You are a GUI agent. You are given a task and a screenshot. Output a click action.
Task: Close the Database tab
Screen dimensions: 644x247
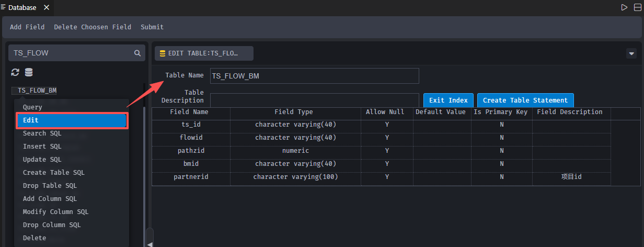(x=47, y=7)
